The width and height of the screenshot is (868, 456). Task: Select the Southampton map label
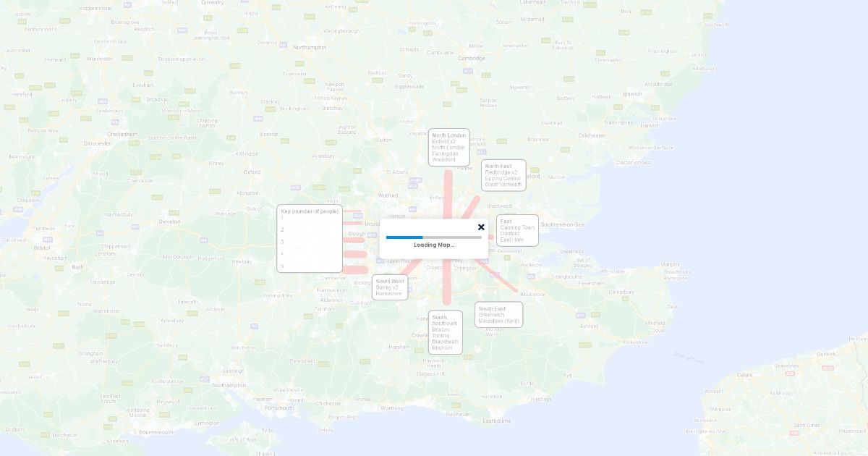pos(229,385)
